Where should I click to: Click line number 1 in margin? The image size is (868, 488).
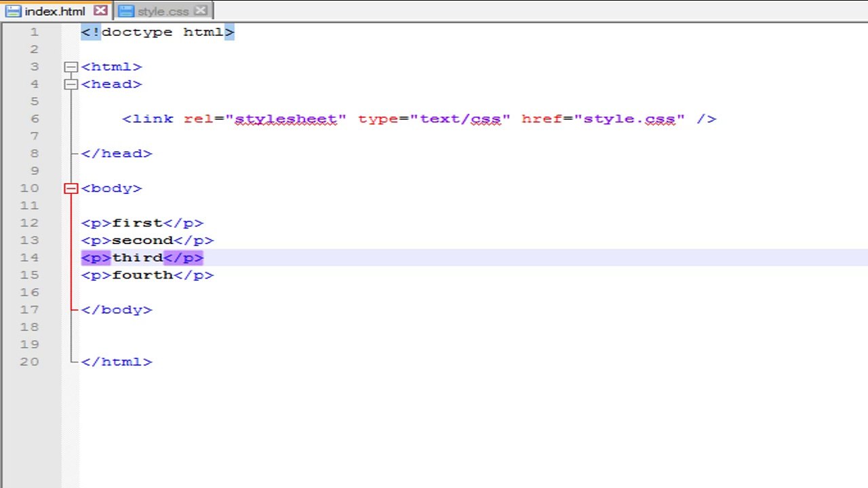pyautogui.click(x=35, y=32)
